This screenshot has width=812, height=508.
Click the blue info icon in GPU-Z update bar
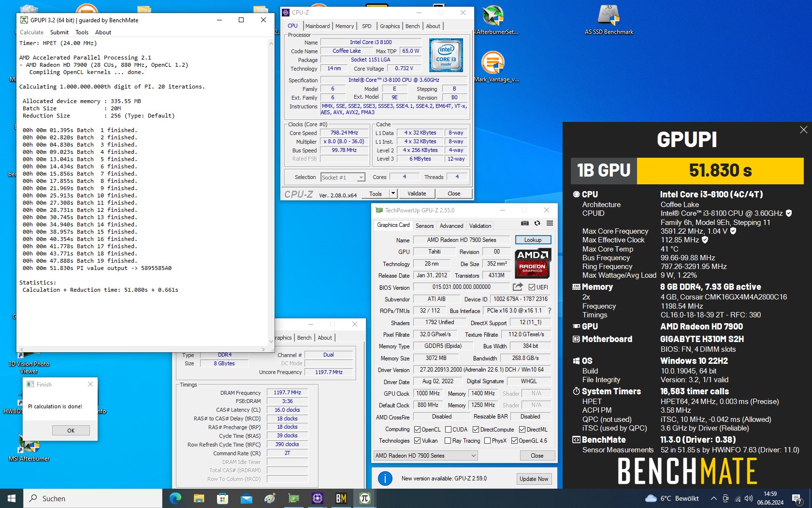click(x=385, y=478)
